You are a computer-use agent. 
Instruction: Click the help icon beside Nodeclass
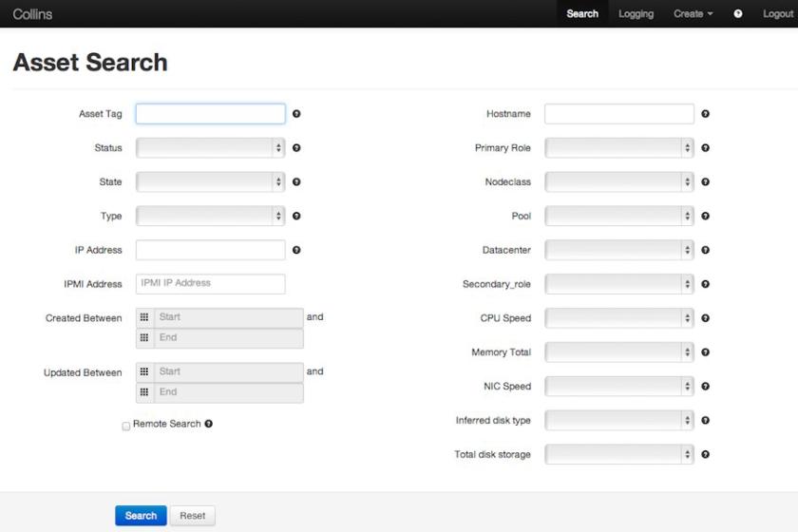point(705,181)
